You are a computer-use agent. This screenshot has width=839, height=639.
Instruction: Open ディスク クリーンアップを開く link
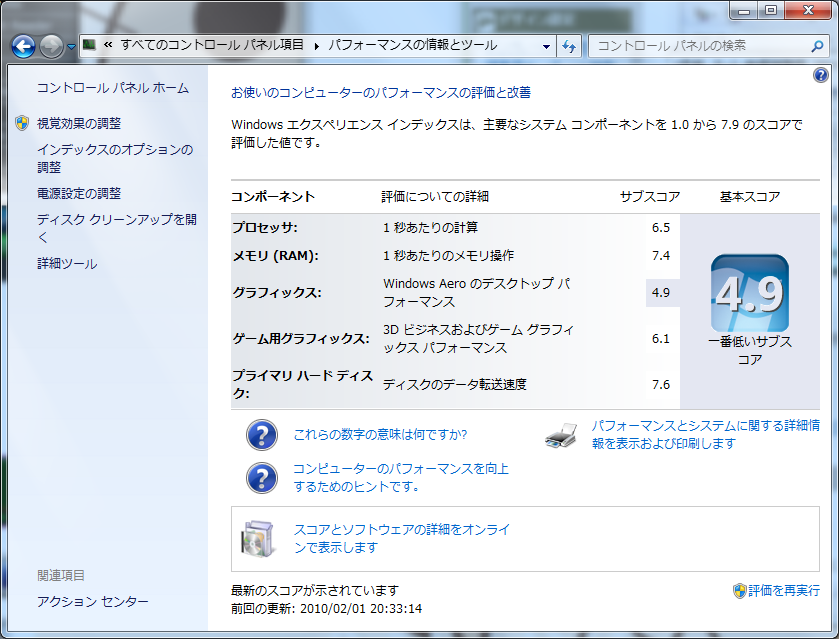[x=117, y=228]
